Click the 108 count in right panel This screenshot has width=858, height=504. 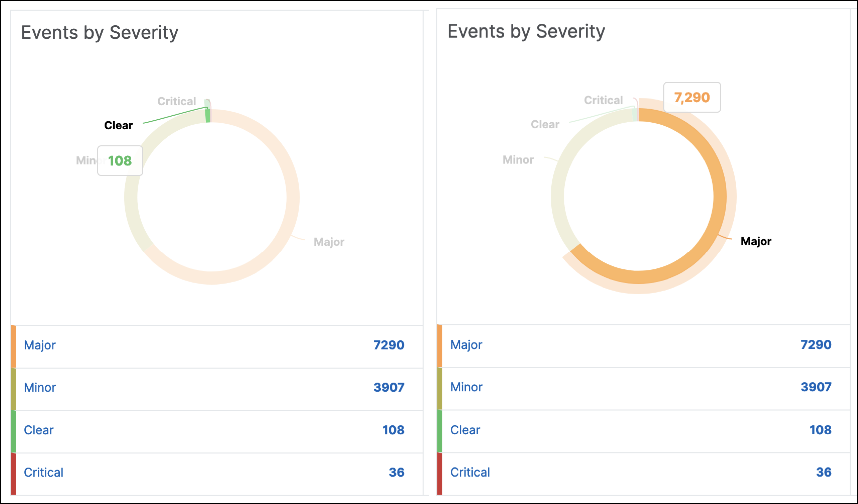coord(820,430)
